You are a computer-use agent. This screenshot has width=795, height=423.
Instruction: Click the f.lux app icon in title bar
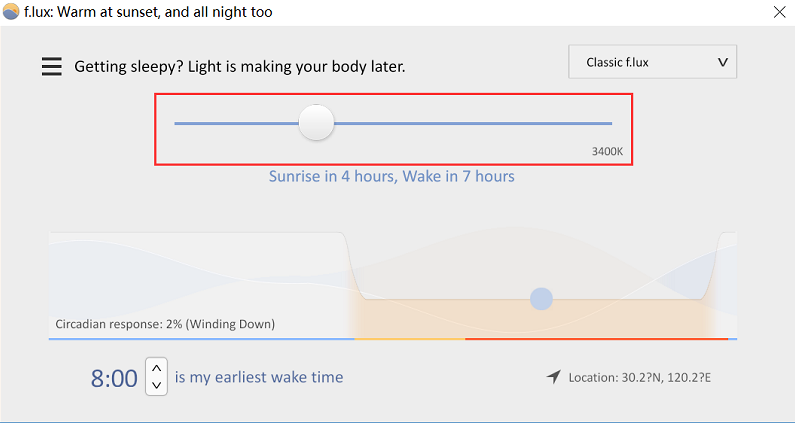[x=11, y=11]
